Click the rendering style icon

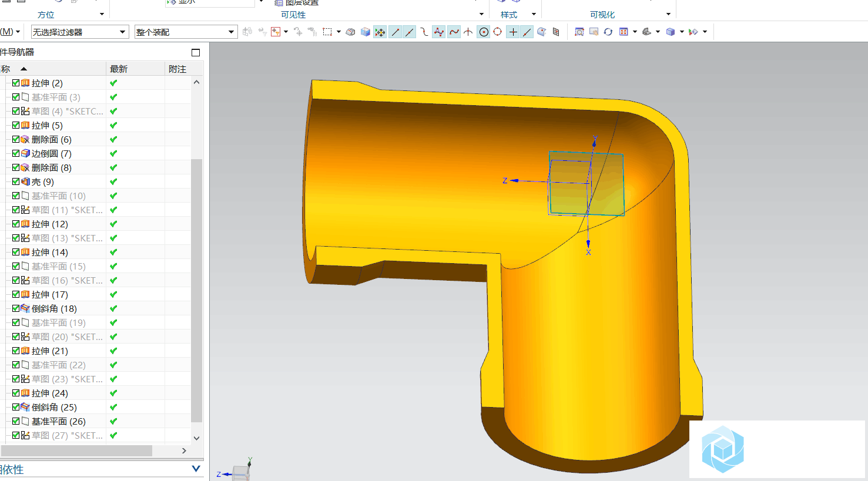[646, 32]
